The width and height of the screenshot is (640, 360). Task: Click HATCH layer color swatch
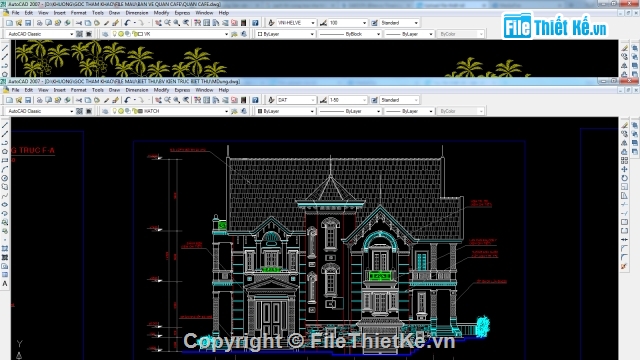click(x=140, y=111)
